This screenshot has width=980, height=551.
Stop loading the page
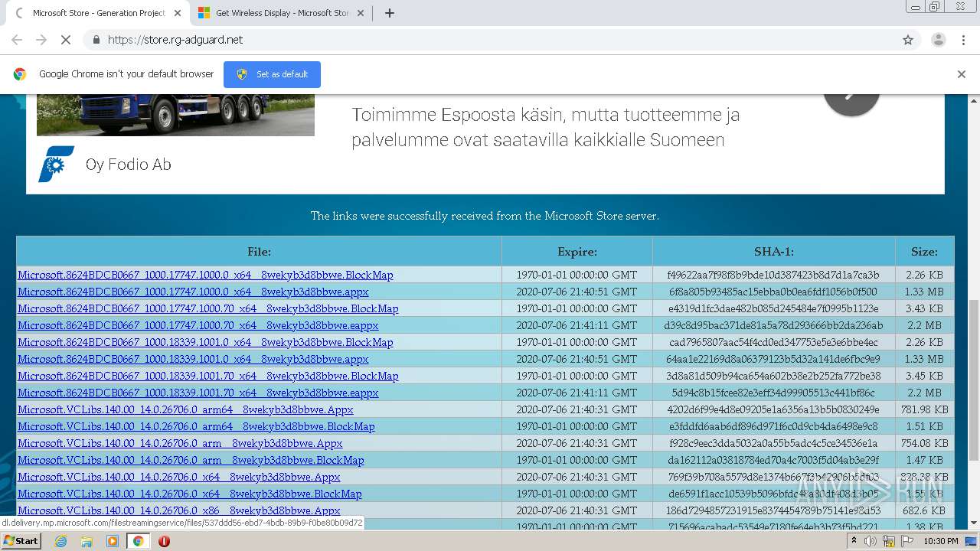(65, 40)
